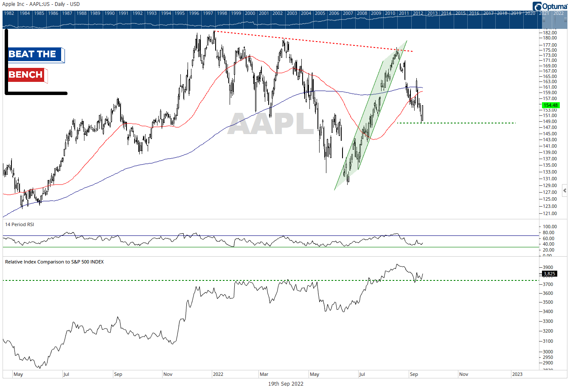Click the 19th Sep 2022 date label

pyautogui.click(x=286, y=384)
